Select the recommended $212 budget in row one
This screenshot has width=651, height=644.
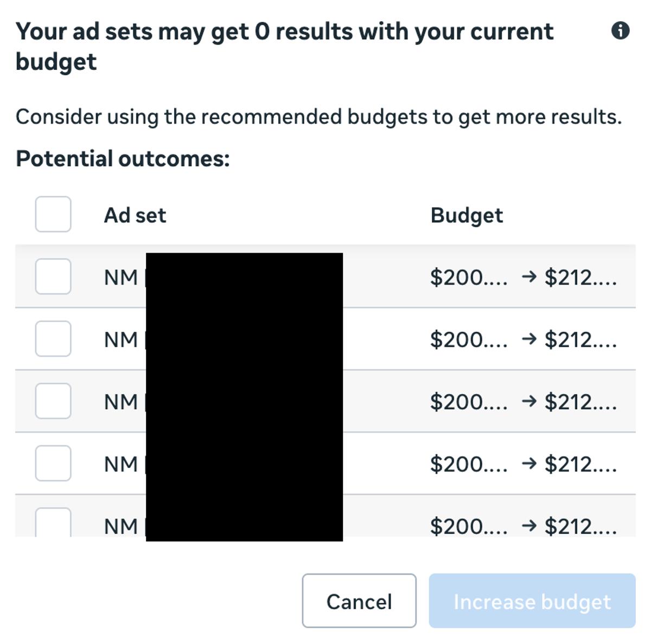point(582,278)
